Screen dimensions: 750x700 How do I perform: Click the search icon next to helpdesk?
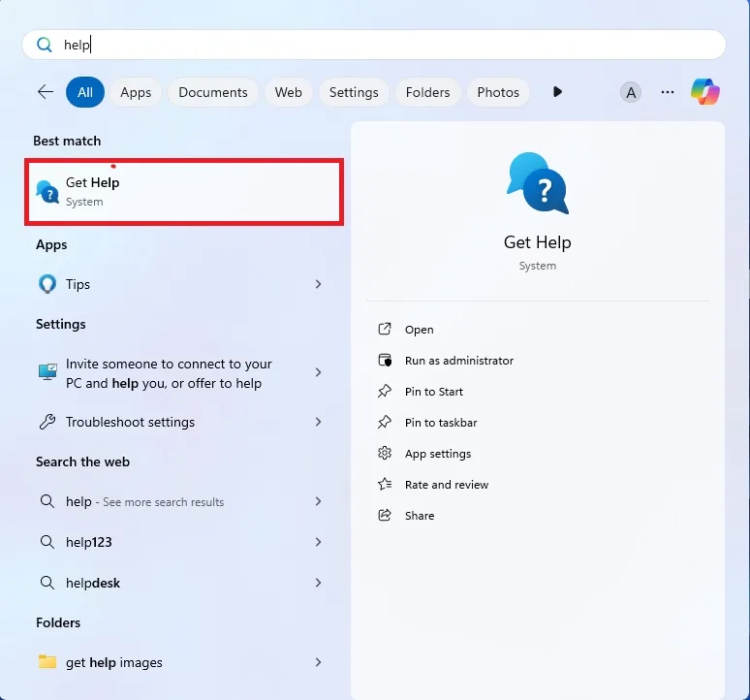coord(47,583)
